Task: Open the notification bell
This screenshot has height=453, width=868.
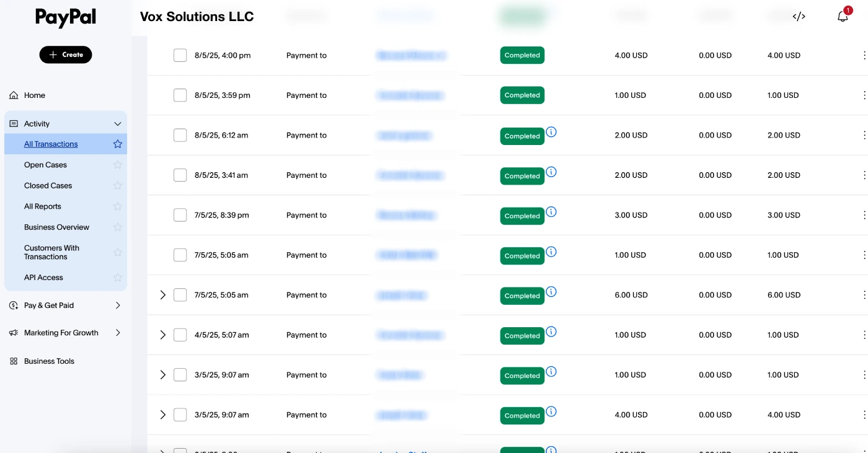Action: 843,16
